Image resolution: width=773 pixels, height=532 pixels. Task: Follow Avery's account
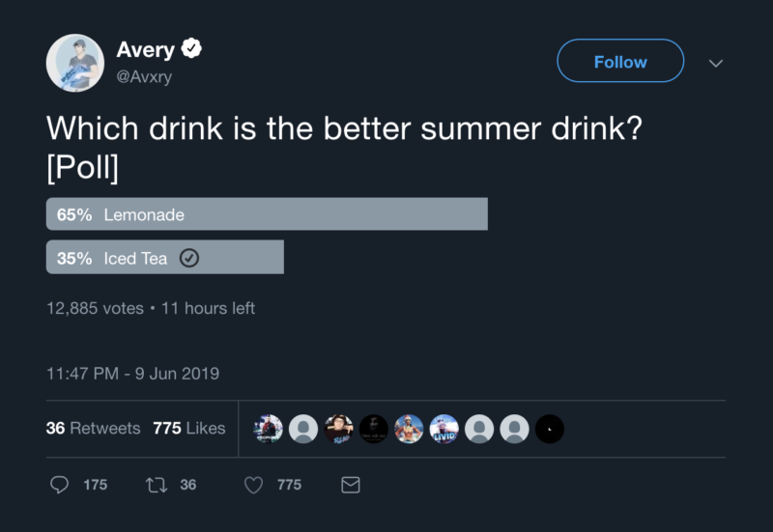pos(619,62)
